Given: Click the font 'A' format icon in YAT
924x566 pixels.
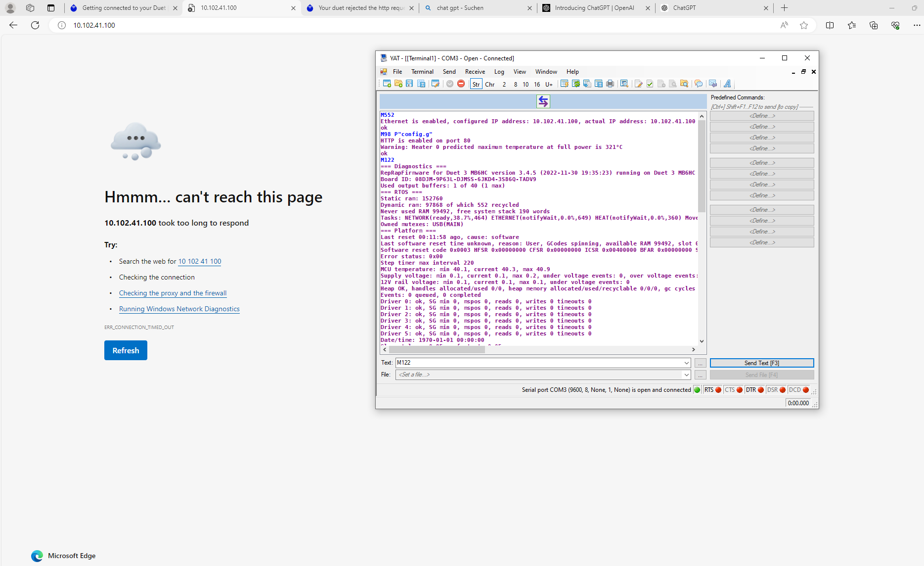Looking at the screenshot, I should (727, 84).
